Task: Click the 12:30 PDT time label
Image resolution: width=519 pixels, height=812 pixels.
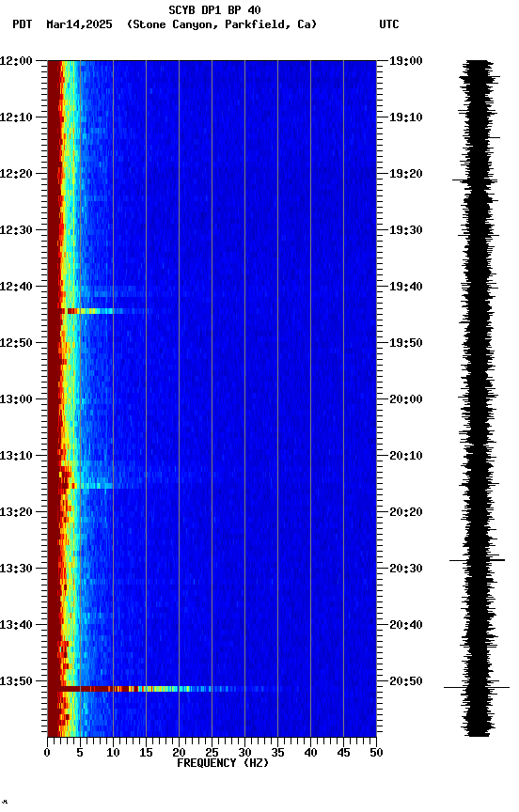Action: (16, 230)
